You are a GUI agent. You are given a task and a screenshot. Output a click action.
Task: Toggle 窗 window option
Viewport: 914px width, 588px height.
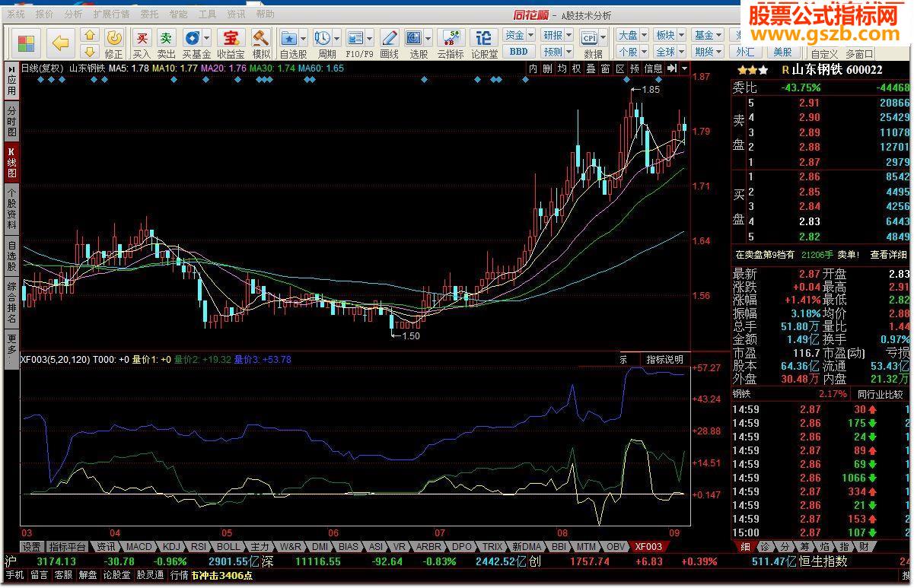(606, 68)
